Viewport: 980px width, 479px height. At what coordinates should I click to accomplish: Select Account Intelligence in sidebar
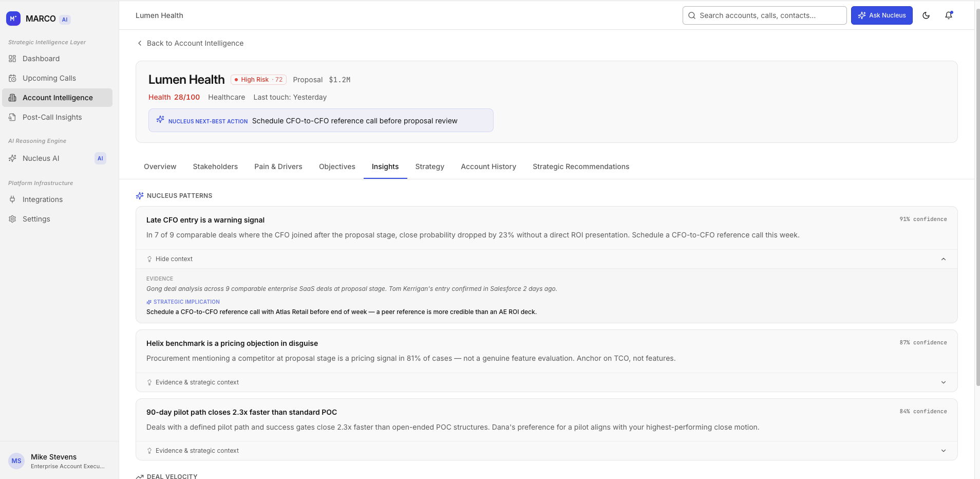(x=57, y=98)
